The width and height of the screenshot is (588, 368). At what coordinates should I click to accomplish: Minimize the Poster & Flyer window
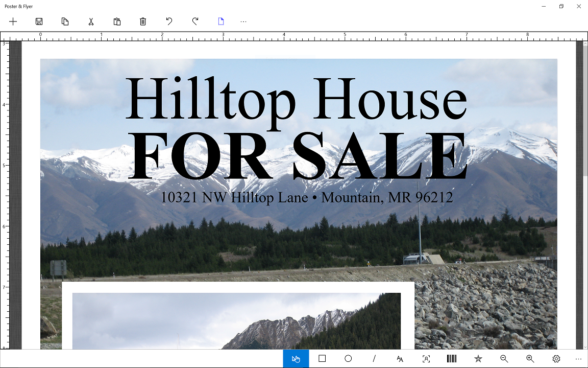[x=544, y=6]
